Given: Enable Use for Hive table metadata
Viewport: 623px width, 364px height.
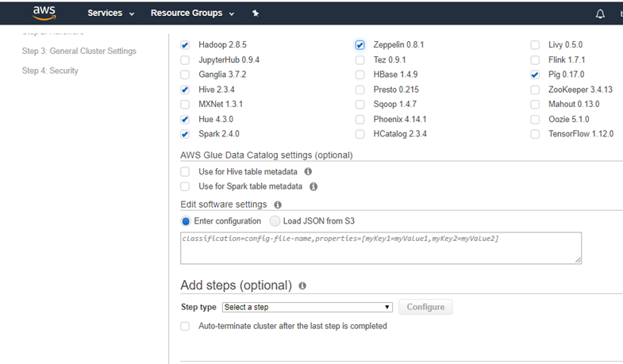Looking at the screenshot, I should (185, 172).
